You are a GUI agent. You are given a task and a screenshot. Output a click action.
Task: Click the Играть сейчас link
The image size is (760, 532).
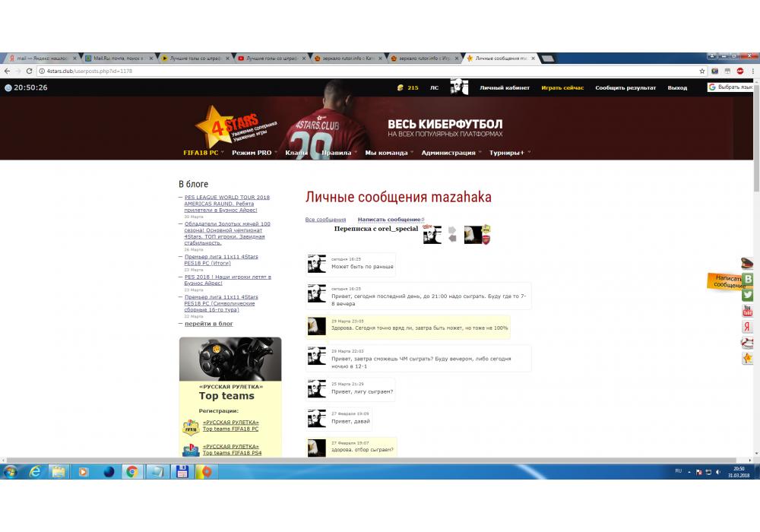pos(562,87)
